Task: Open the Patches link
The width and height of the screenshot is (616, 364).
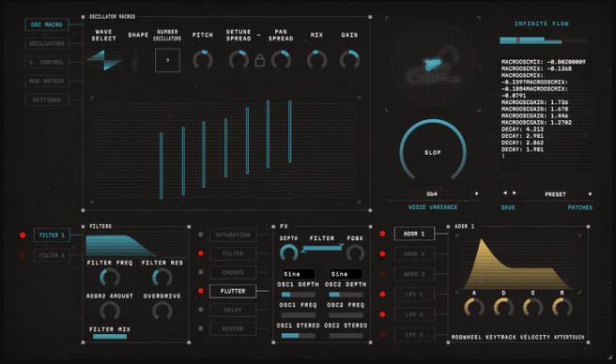Action: click(x=580, y=207)
